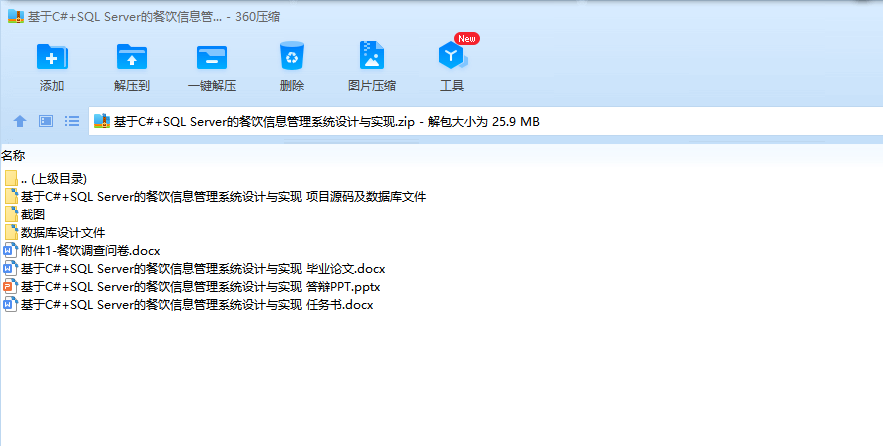Select the 答辩PPT.pptx file name
Viewport: 883px width, 446px height.
tap(200, 287)
